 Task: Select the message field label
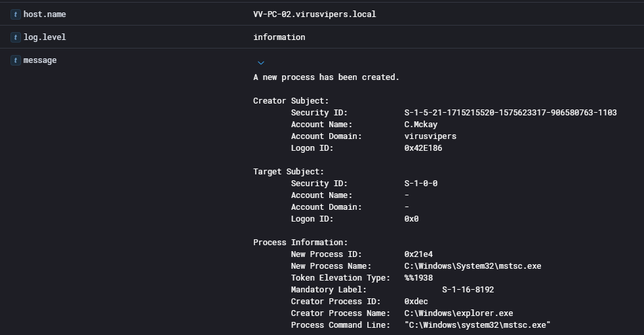click(40, 60)
